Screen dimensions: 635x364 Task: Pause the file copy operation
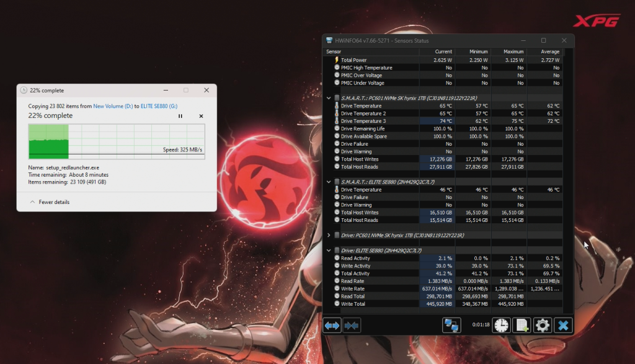[180, 116]
